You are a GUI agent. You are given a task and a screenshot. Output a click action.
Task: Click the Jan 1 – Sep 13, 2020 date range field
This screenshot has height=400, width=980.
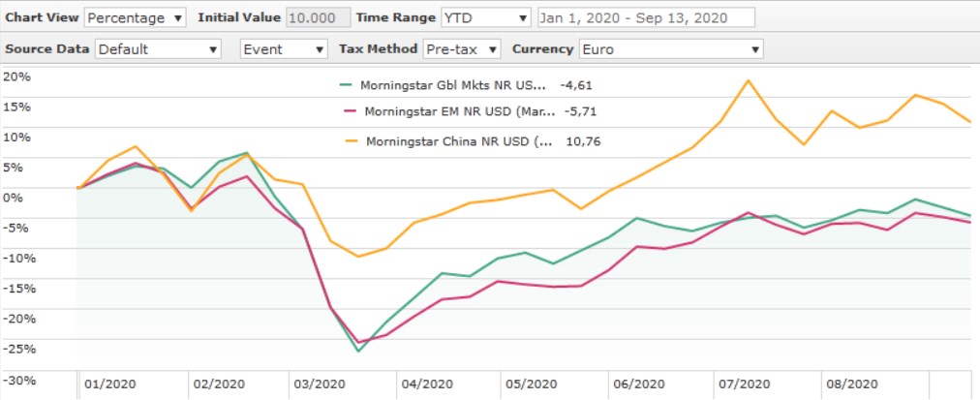646,18
